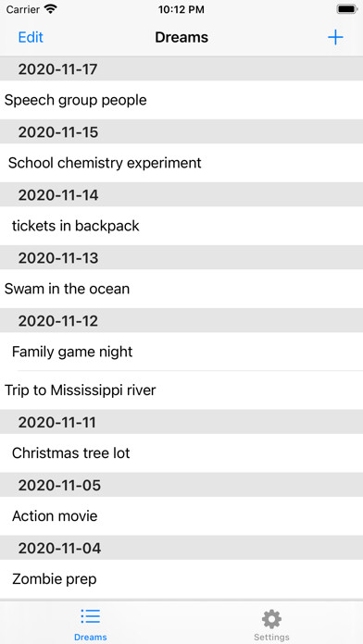Open the Swam in the ocean dream
Image resolution: width=363 pixels, height=644 pixels.
(181, 289)
